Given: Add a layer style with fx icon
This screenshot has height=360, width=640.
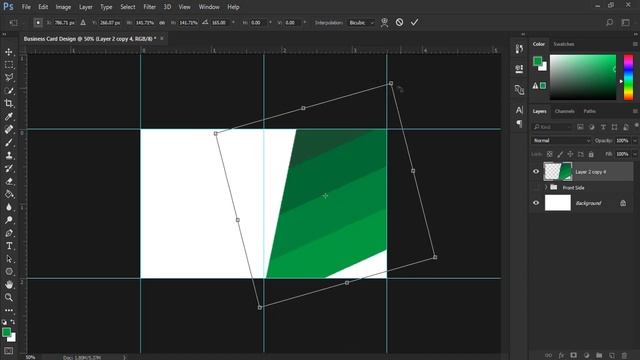Looking at the screenshot, I should [561, 356].
